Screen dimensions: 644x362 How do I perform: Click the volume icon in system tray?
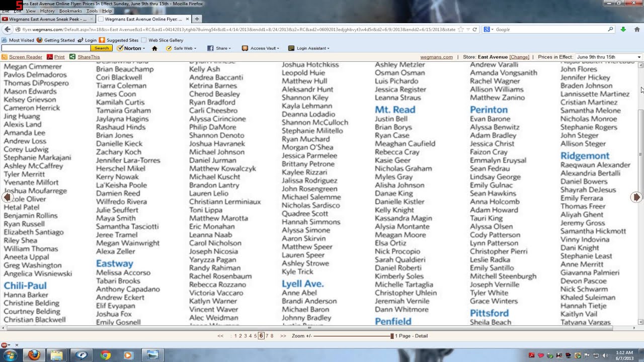[605, 355]
